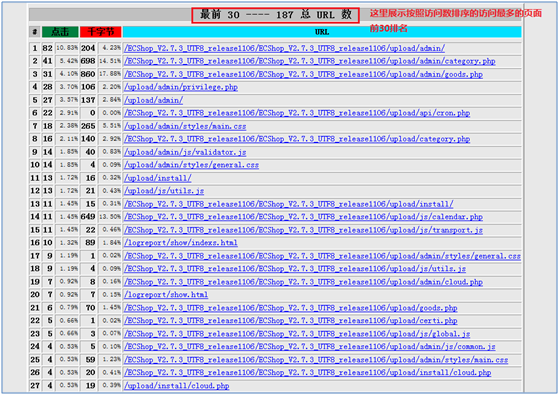Open the /upload/admin/styles/general.css link in row 10
This screenshot has height=395, width=560.
click(x=191, y=165)
